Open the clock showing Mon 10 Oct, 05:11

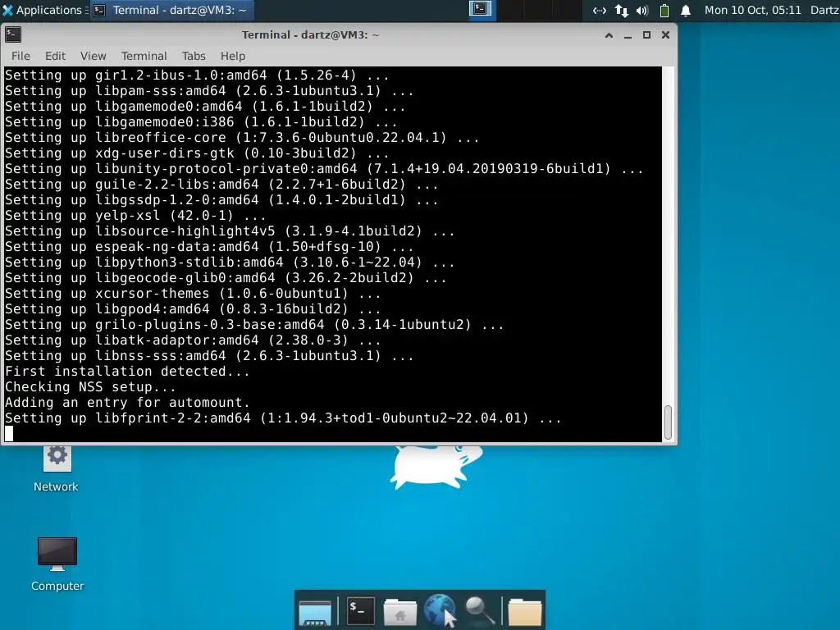pyautogui.click(x=753, y=10)
